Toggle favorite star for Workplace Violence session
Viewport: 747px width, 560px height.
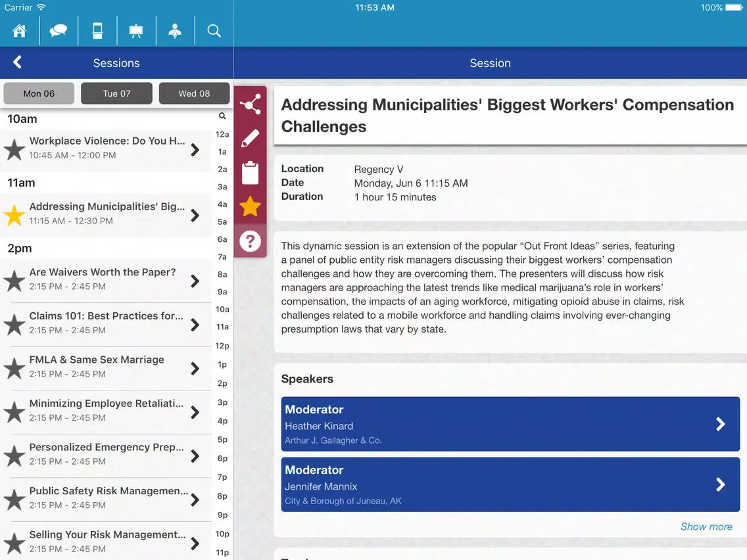(x=14, y=149)
